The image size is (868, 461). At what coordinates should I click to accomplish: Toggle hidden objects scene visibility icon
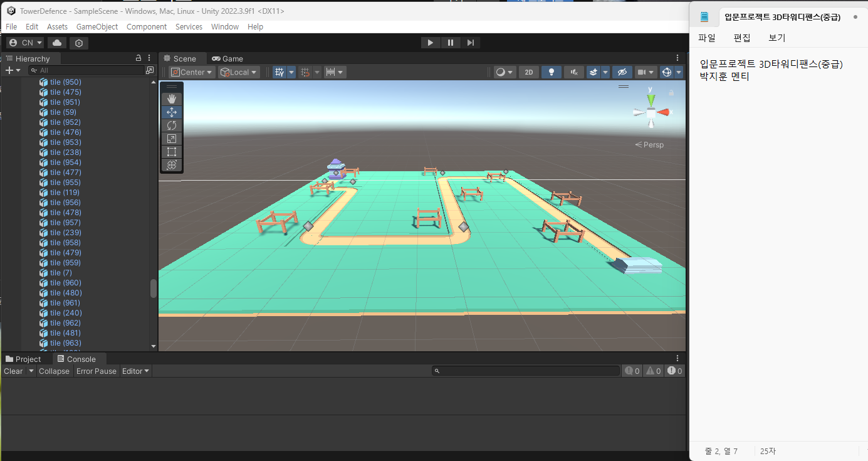[622, 72]
